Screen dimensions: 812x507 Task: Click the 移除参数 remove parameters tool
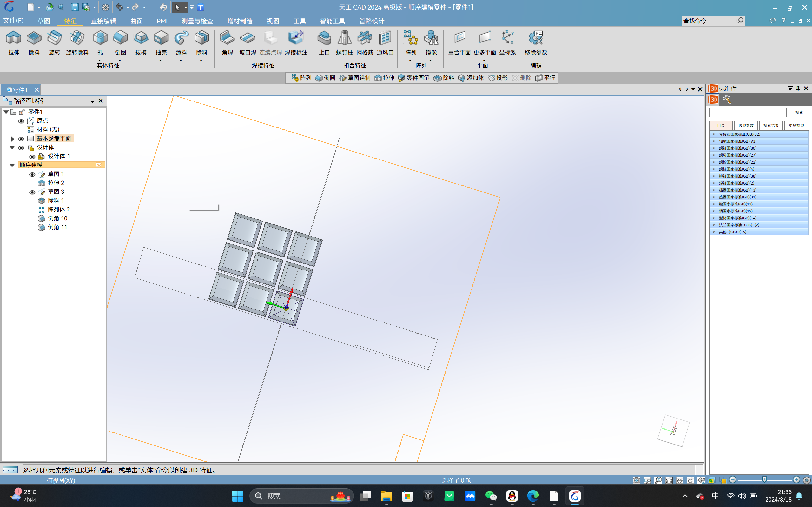coord(536,42)
